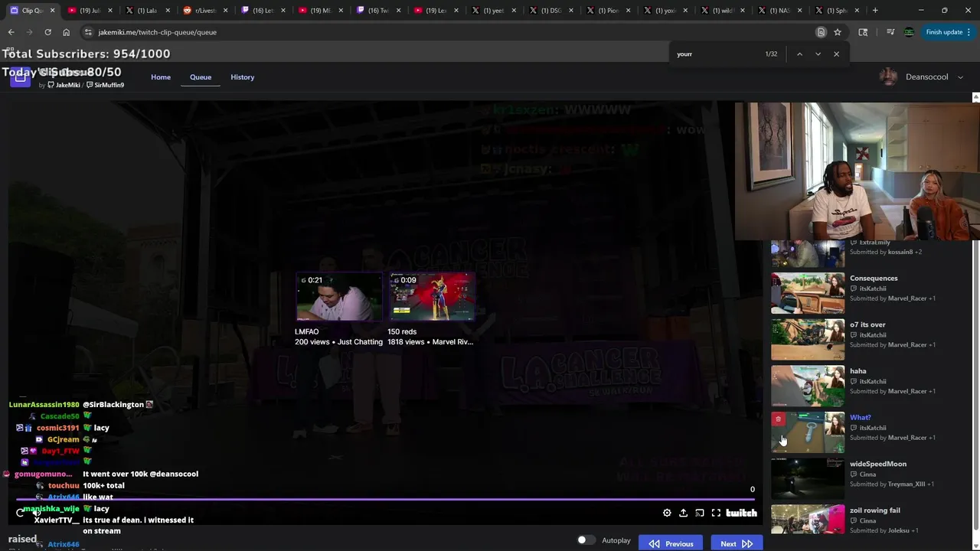This screenshot has height=551, width=980.
Task: Click the wideSpeedMoon clip title
Action: click(877, 464)
